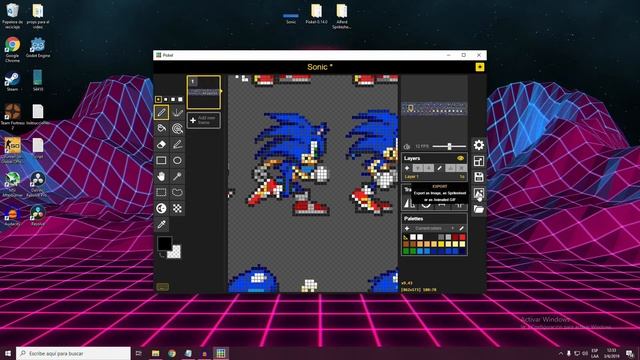Set pen size to third option
640x360 pixels.
173,99
